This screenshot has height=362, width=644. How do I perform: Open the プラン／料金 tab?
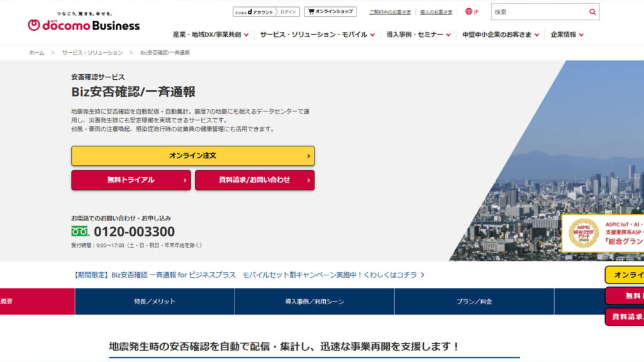474,301
